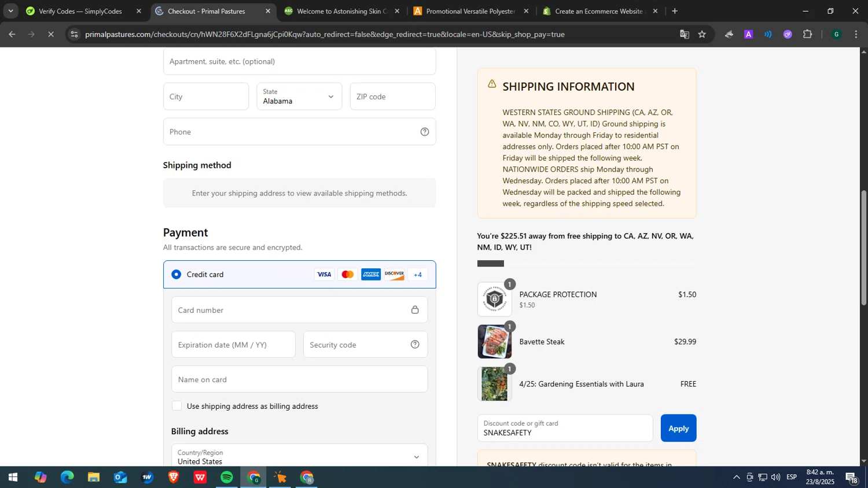Click the ZIP code input field
The width and height of the screenshot is (868, 488).
point(392,97)
